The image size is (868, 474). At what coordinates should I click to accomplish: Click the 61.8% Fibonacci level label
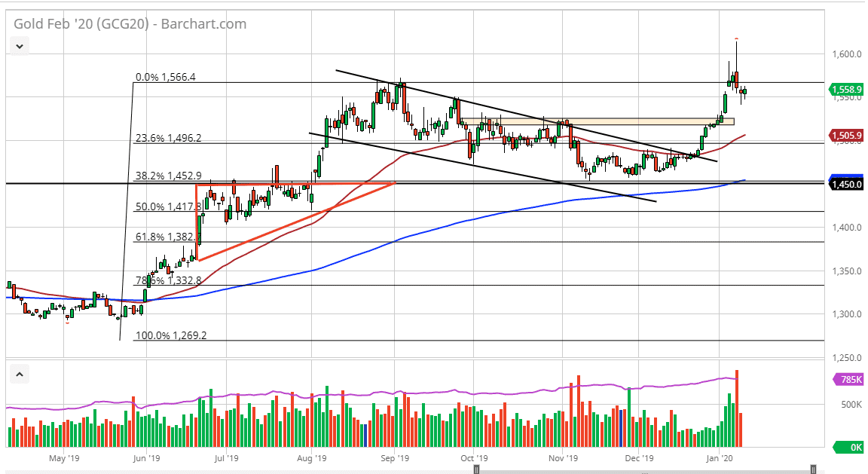click(x=166, y=237)
